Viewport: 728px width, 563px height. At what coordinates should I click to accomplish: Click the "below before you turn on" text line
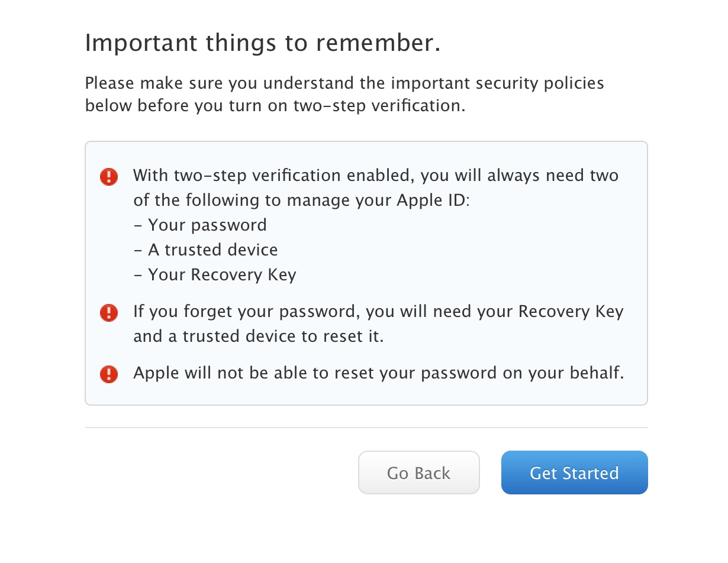click(x=275, y=106)
